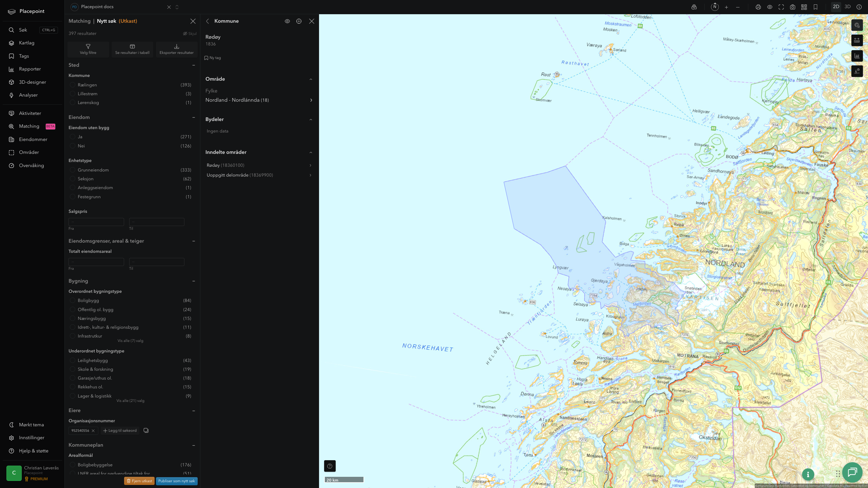Enter fullscreen map mode
The image size is (868, 488).
point(781,7)
